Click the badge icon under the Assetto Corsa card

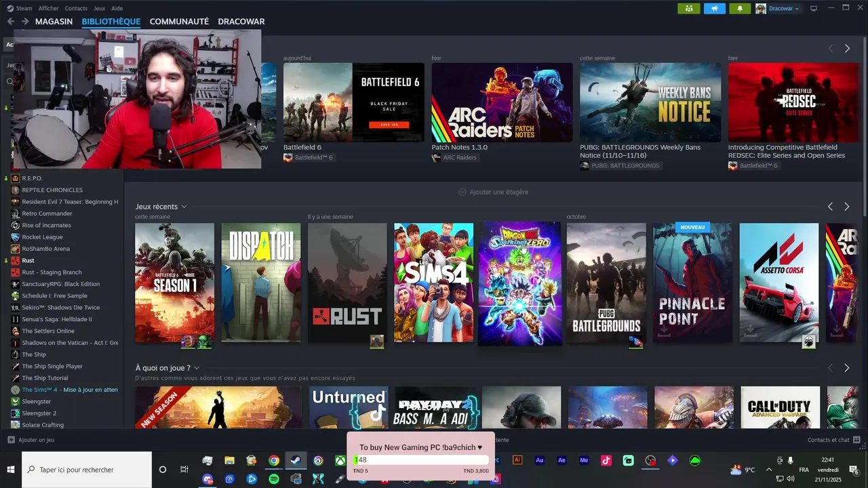(x=809, y=342)
